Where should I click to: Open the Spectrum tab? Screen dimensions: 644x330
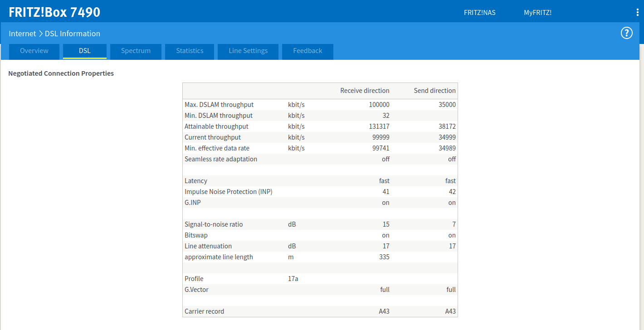pos(136,51)
